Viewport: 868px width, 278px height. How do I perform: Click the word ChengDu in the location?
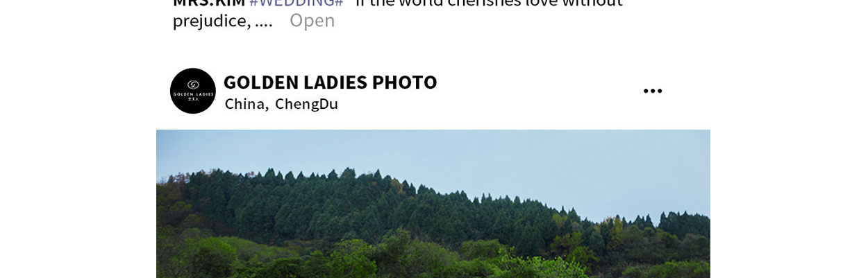click(x=306, y=104)
